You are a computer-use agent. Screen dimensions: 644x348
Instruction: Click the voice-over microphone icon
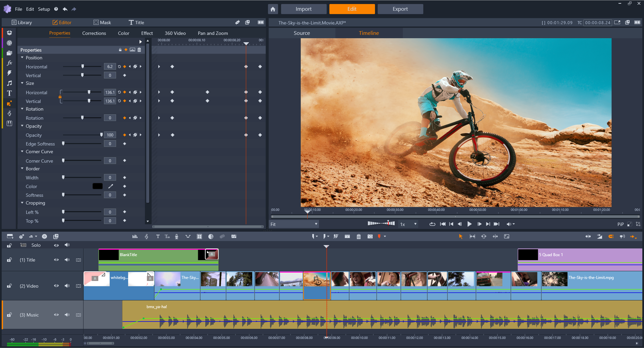point(176,237)
